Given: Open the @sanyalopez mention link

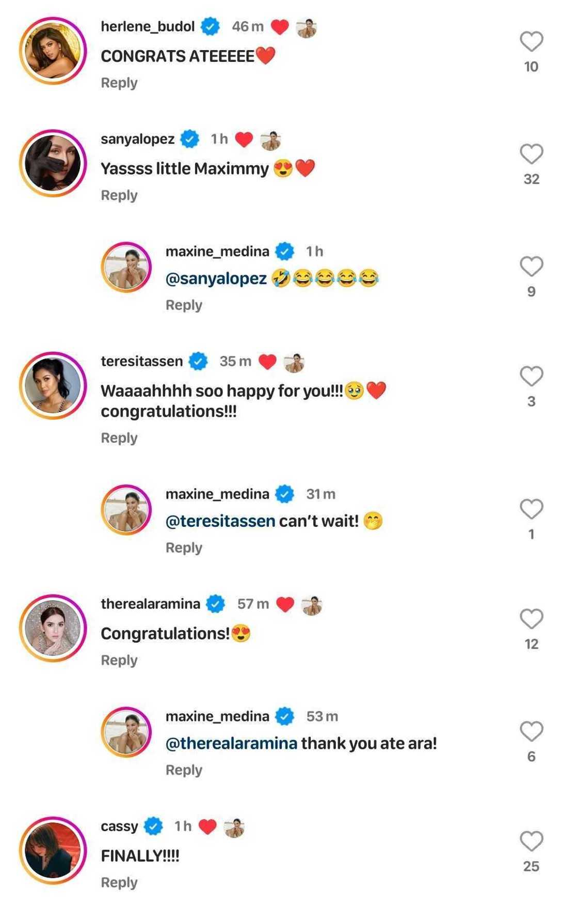Looking at the screenshot, I should pos(216,279).
